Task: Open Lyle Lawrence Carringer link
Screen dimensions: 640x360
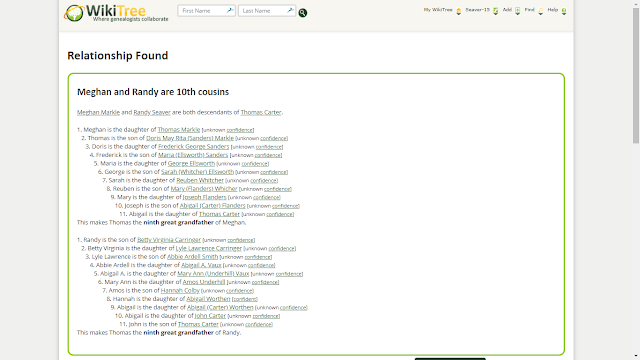Action: [x=209, y=248]
